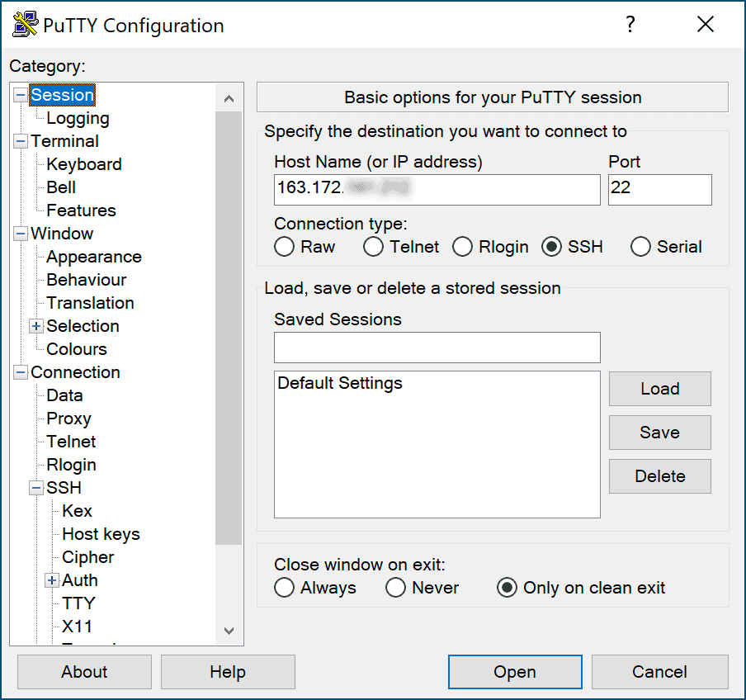Image resolution: width=746 pixels, height=700 pixels.
Task: Collapse the SSH category
Action: [35, 488]
